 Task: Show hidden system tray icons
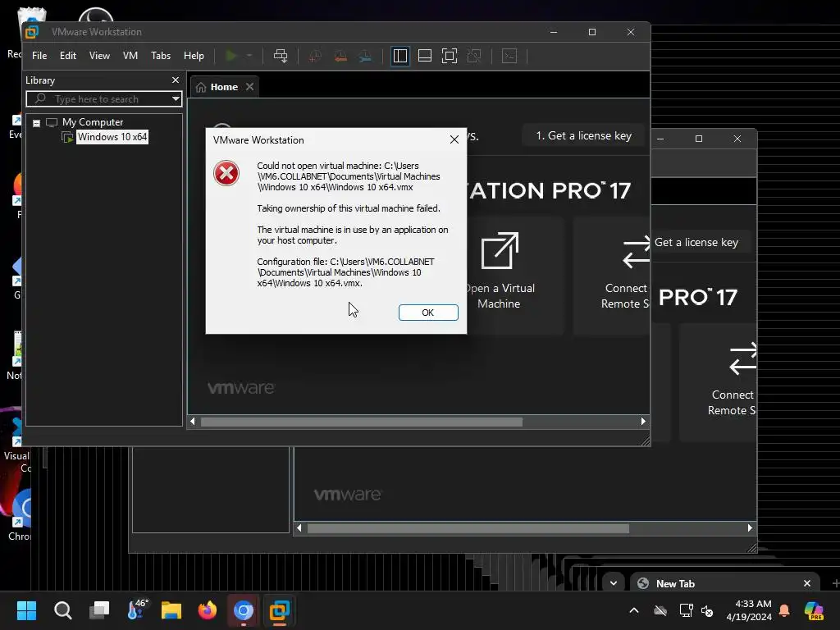(634, 610)
